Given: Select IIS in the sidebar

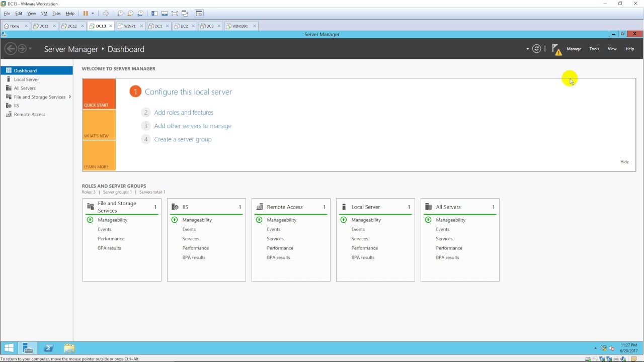Looking at the screenshot, I should pos(37,106).
